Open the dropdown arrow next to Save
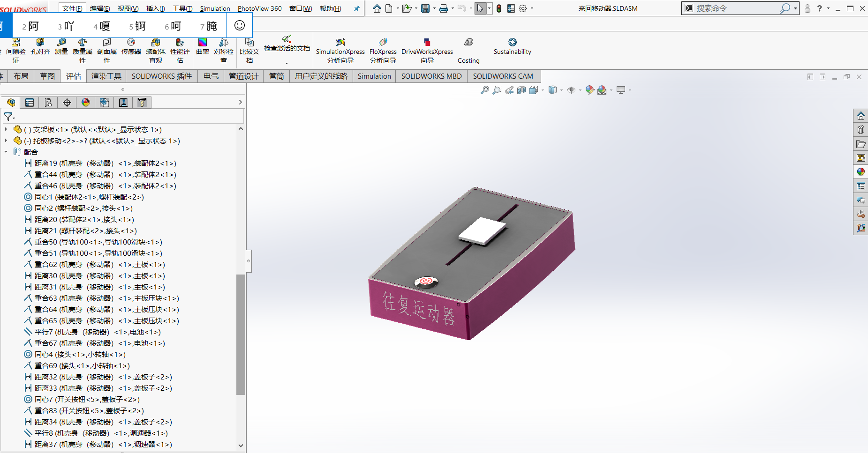 [x=434, y=8]
